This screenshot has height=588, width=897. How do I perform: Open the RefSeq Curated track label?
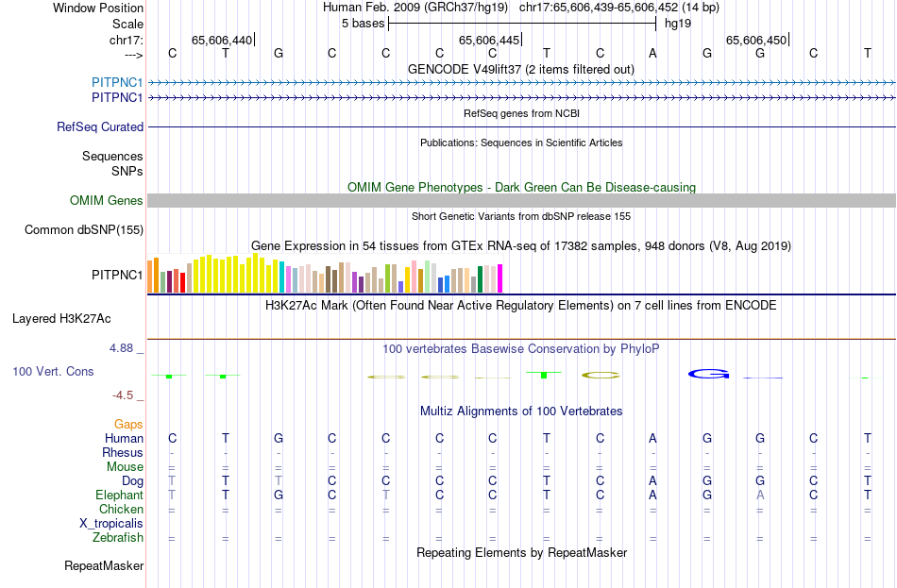tap(100, 127)
